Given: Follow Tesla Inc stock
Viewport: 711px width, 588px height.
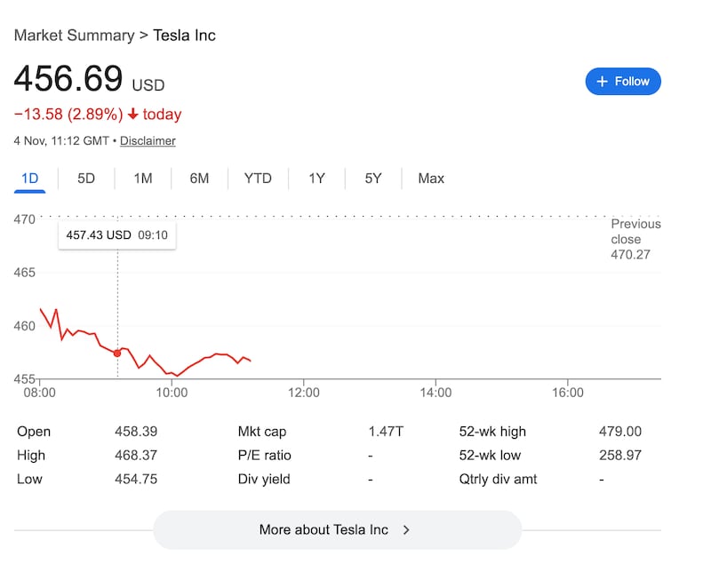Looking at the screenshot, I should click(622, 81).
